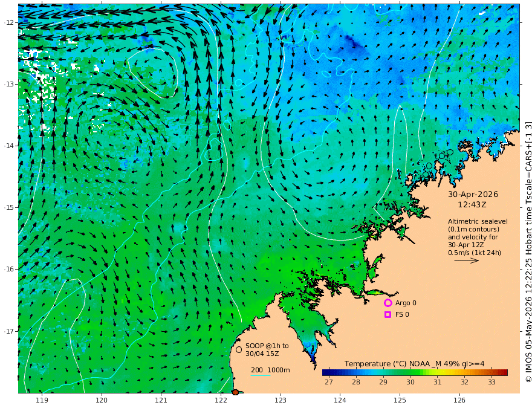532x411 pixels.
Task: Click the dark blue cold patch near 124°E
Action: (x=351, y=42)
